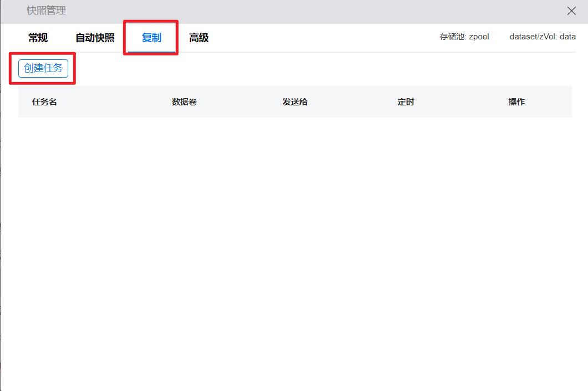
Task: Click the data dataset name value
Action: tap(568, 38)
